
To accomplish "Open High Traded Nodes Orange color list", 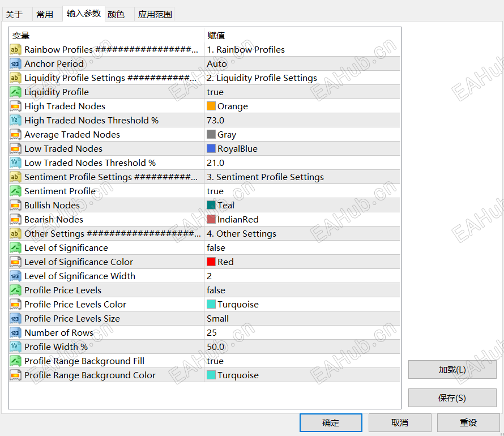I will (302, 106).
